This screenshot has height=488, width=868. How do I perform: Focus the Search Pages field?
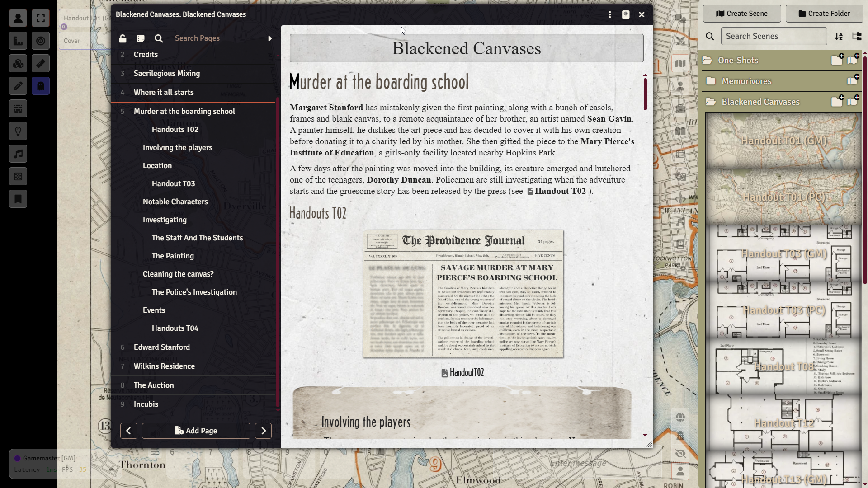(x=217, y=38)
